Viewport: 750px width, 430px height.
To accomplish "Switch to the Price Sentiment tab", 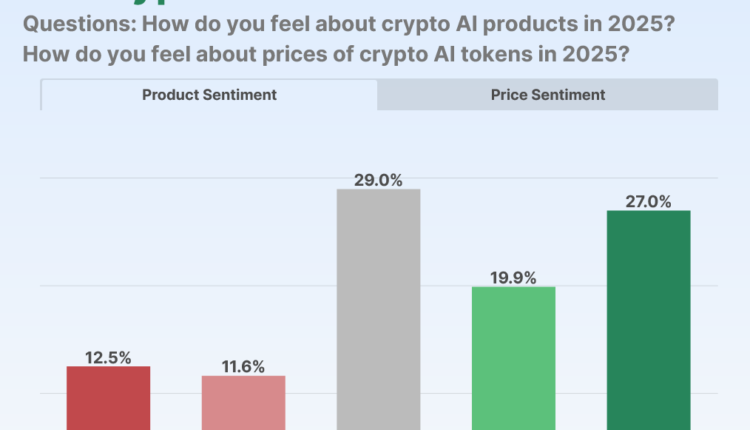I will click(547, 95).
